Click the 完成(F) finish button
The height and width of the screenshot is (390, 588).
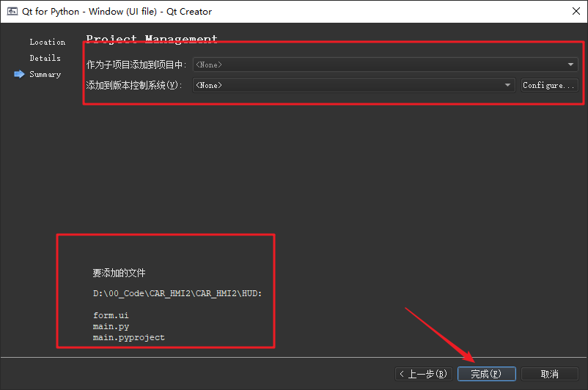[x=486, y=374]
